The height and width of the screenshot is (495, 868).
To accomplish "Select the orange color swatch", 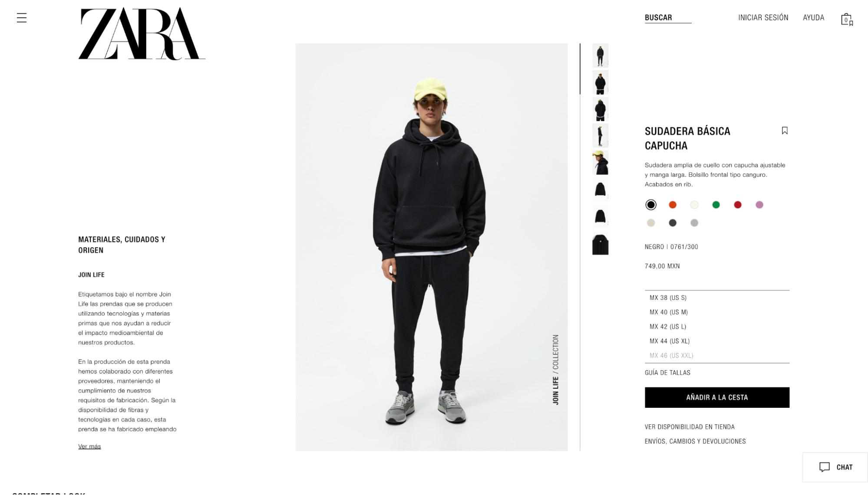I will [x=673, y=205].
